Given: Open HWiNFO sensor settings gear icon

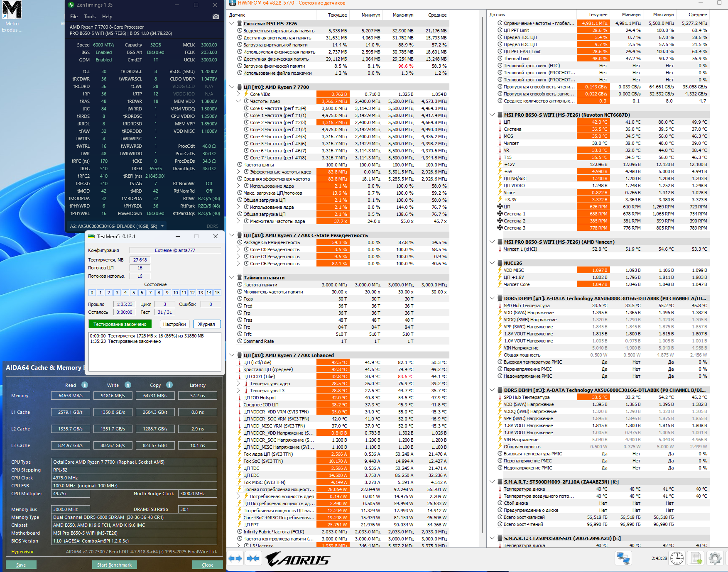Looking at the screenshot, I should (715, 558).
